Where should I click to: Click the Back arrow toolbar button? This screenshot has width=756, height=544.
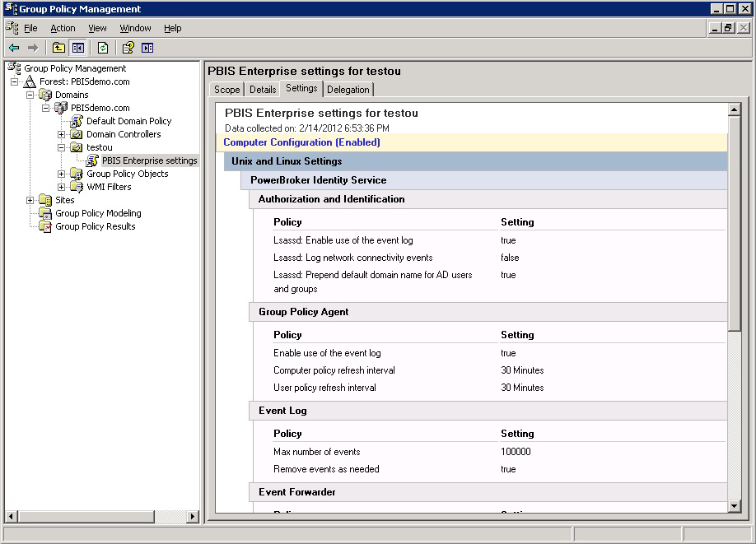(x=14, y=48)
